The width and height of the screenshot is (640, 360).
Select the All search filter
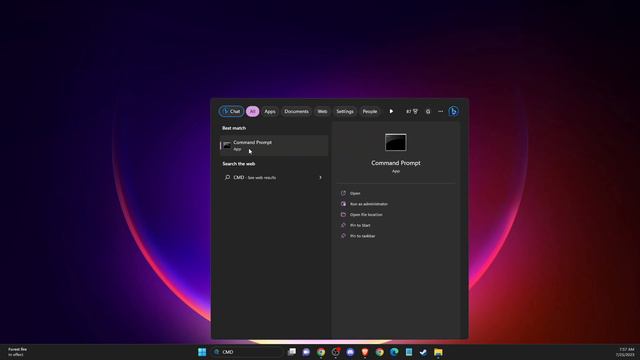click(x=252, y=111)
